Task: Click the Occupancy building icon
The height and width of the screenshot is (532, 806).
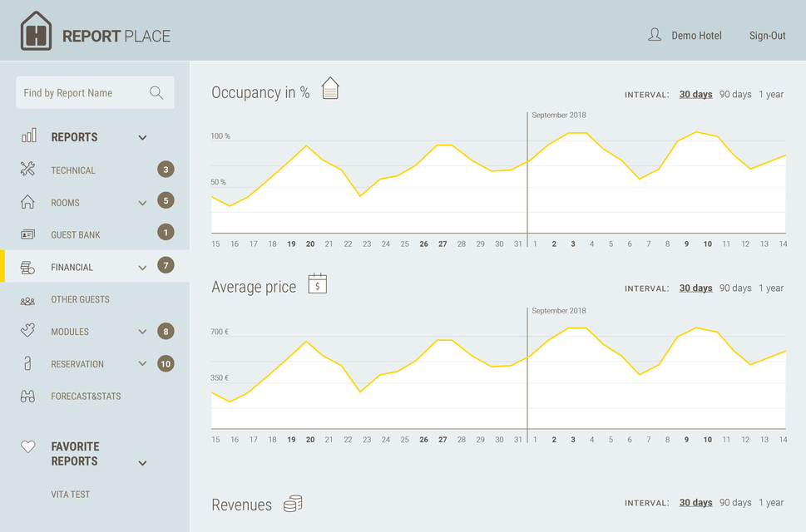Action: tap(330, 88)
